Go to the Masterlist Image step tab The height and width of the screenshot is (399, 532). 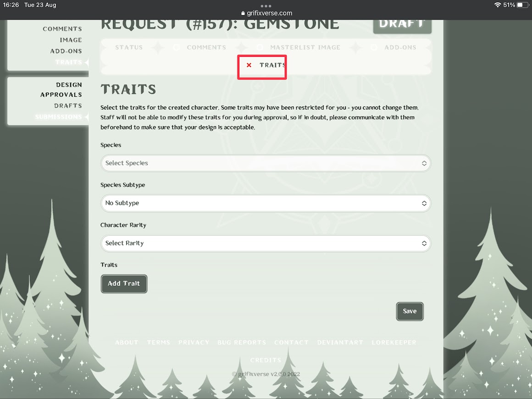[x=305, y=48]
